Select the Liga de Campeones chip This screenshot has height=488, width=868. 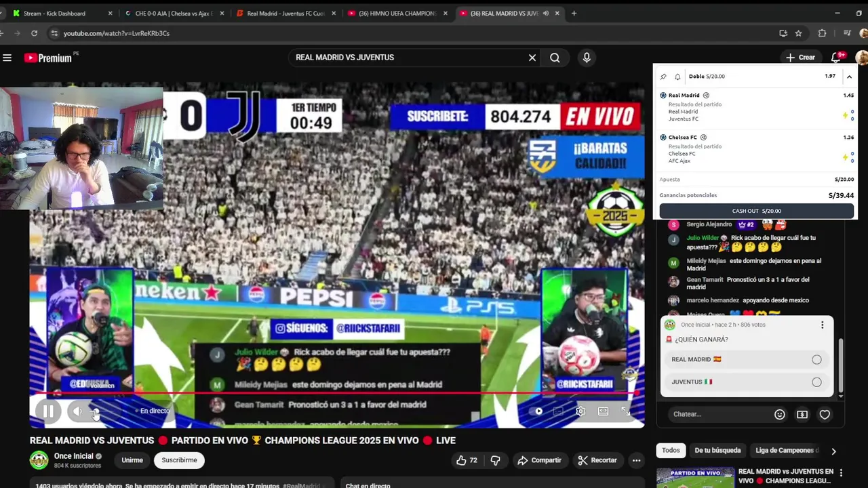(787, 451)
